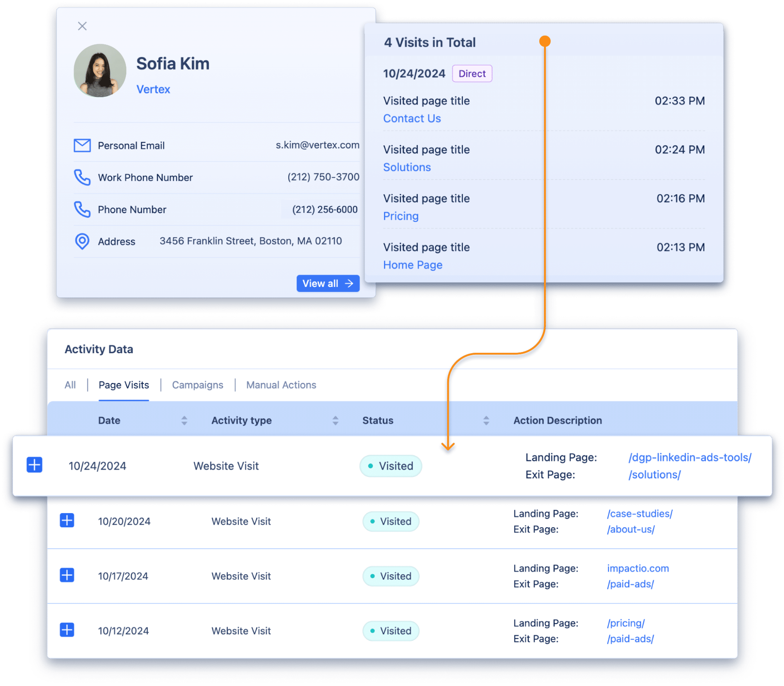Click the Address location pin icon
The height and width of the screenshot is (686, 784).
coord(82,241)
